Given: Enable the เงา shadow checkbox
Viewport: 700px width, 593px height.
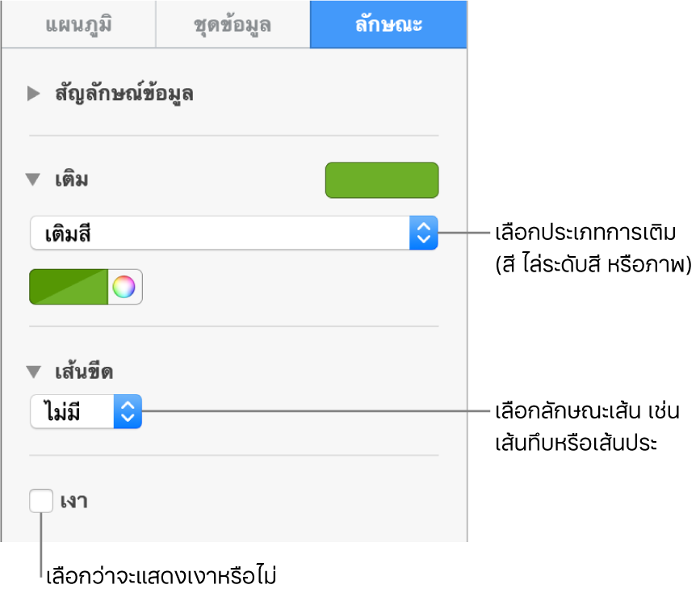Looking at the screenshot, I should pyautogui.click(x=40, y=501).
